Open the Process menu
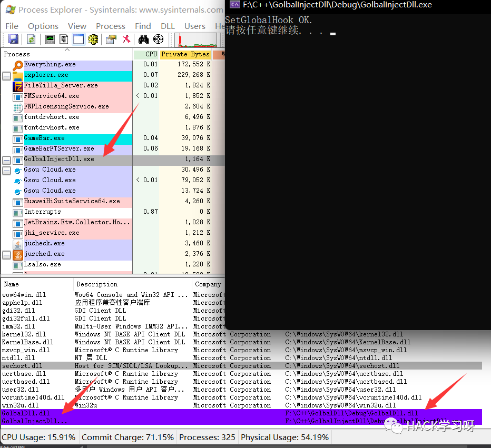Screen dimensions: 491x448 [111, 26]
